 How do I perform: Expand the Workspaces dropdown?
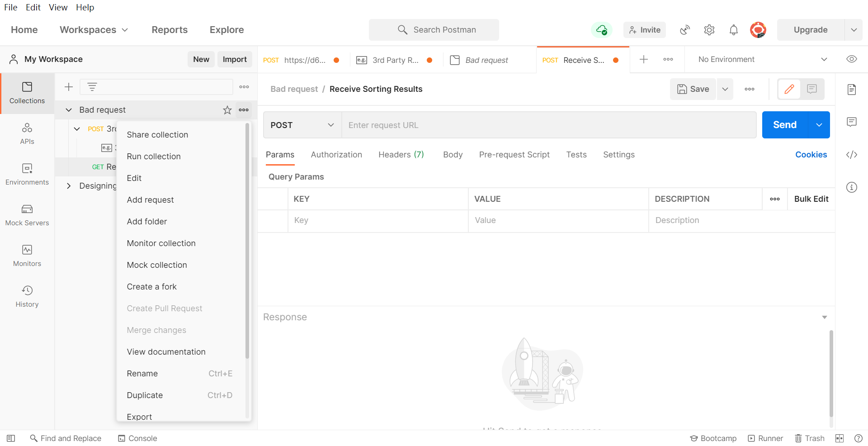(94, 30)
